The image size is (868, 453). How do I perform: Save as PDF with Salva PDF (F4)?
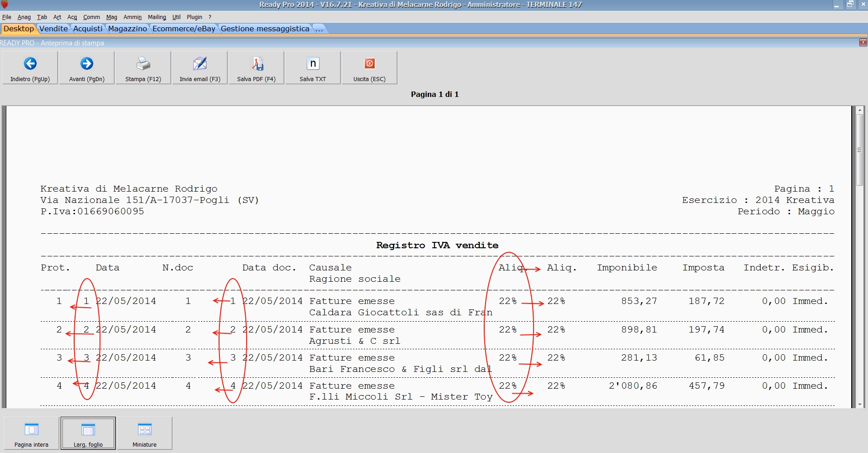coord(256,67)
